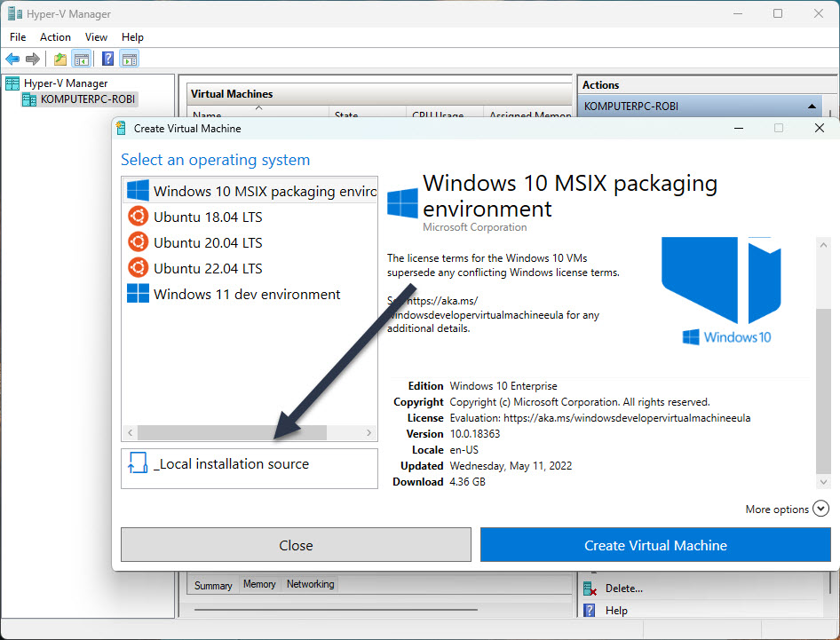
Task: Open the Help icon in the toolbar
Action: click(107, 59)
